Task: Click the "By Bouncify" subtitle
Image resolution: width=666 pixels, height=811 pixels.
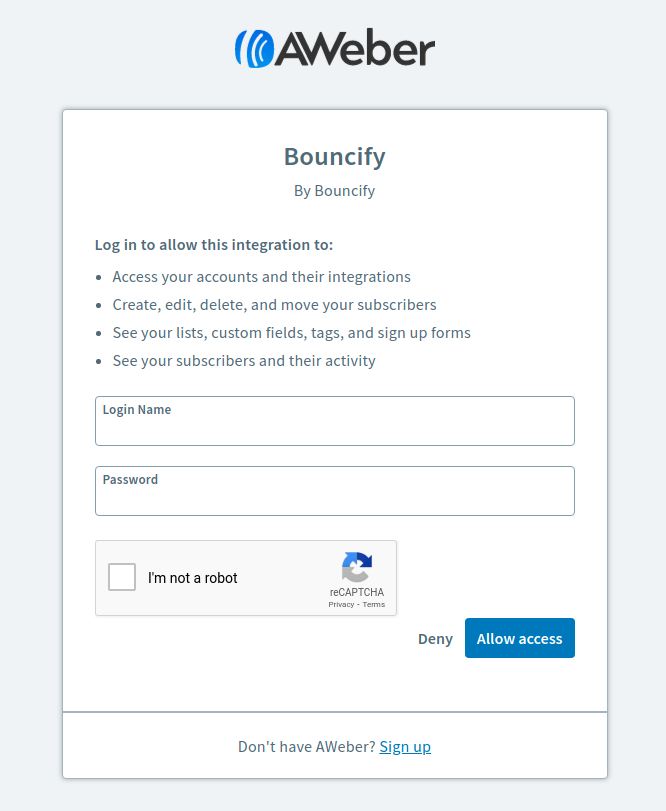Action: coord(335,191)
